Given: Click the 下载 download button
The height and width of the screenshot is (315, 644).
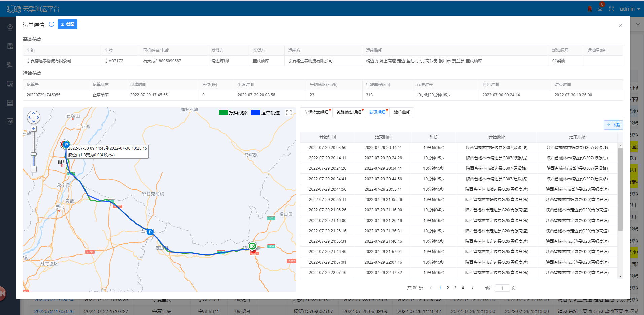Looking at the screenshot, I should click(613, 125).
